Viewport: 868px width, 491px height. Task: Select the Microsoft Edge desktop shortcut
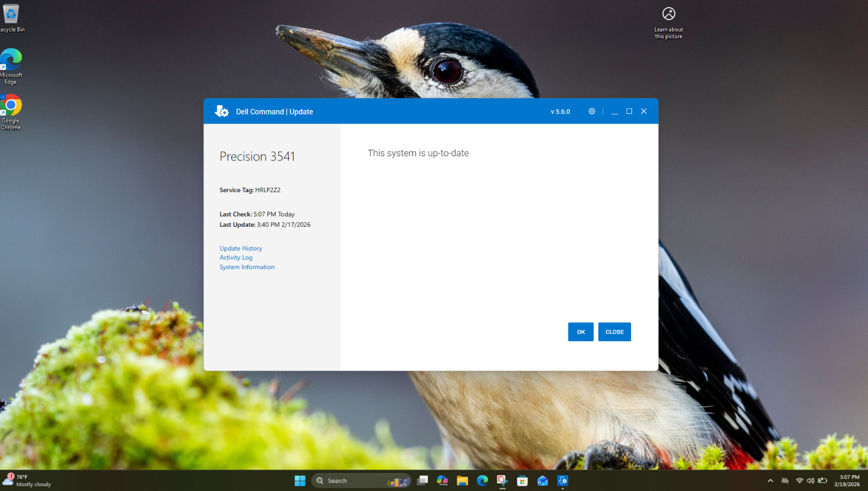(11, 66)
